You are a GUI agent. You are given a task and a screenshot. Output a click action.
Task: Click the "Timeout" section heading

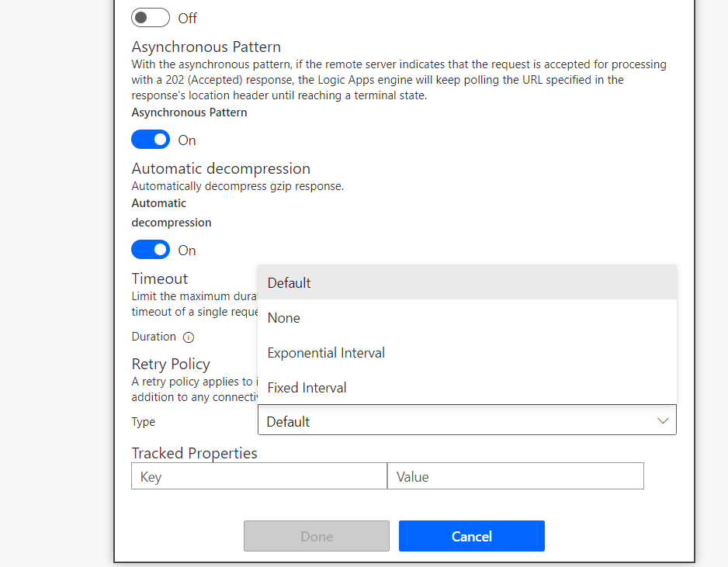(159, 278)
